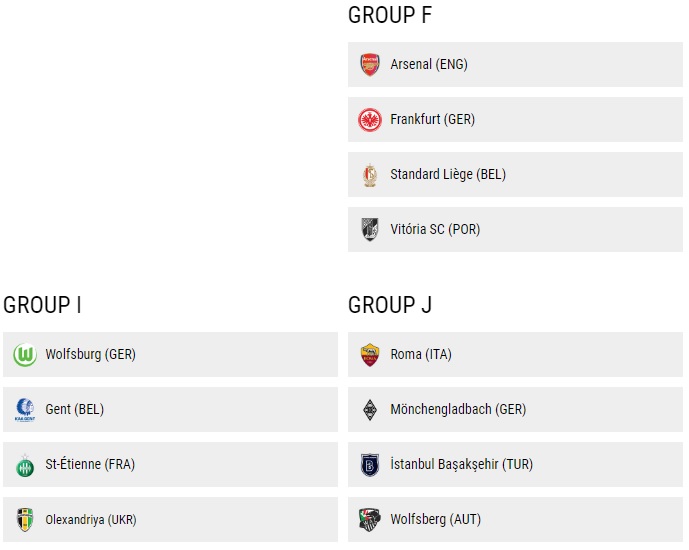Click the Arsenal club crest icon
Viewport: 689px width, 550px height.
click(370, 65)
